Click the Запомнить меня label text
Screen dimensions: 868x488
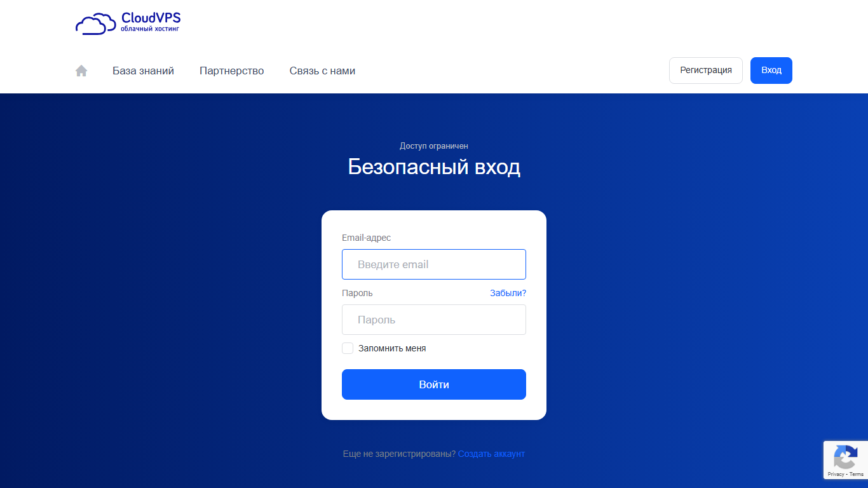(392, 348)
